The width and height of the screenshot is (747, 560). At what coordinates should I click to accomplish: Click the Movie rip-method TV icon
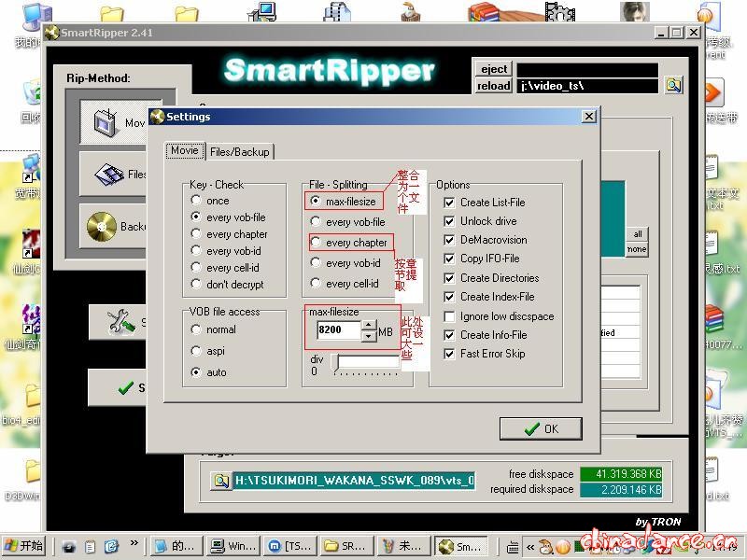(x=105, y=122)
